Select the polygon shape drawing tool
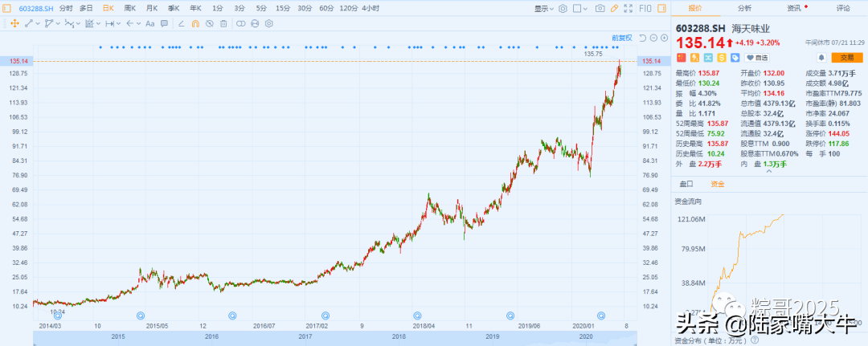Screen dimensions: 868x346 [x=49, y=23]
